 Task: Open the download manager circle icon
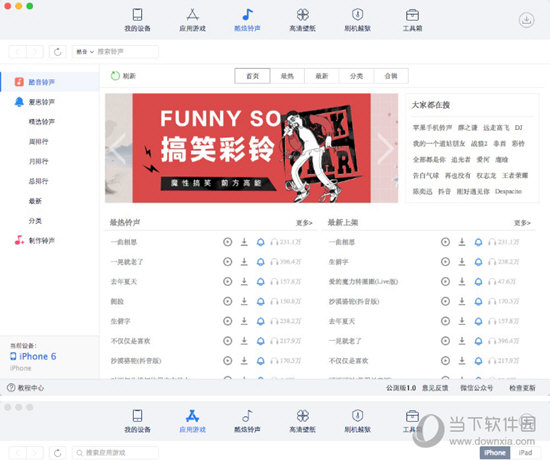pos(526,20)
